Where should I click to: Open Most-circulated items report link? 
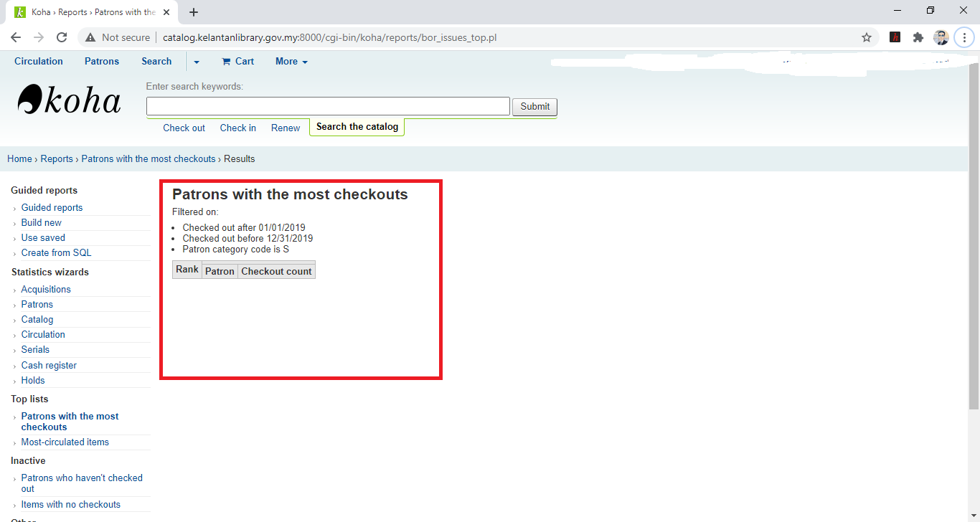pyautogui.click(x=65, y=442)
